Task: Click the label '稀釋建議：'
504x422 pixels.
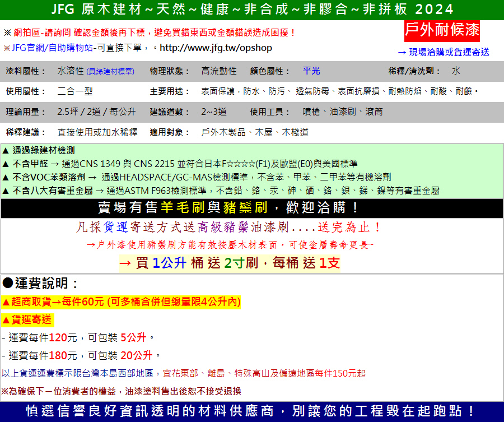Action: coord(26,132)
